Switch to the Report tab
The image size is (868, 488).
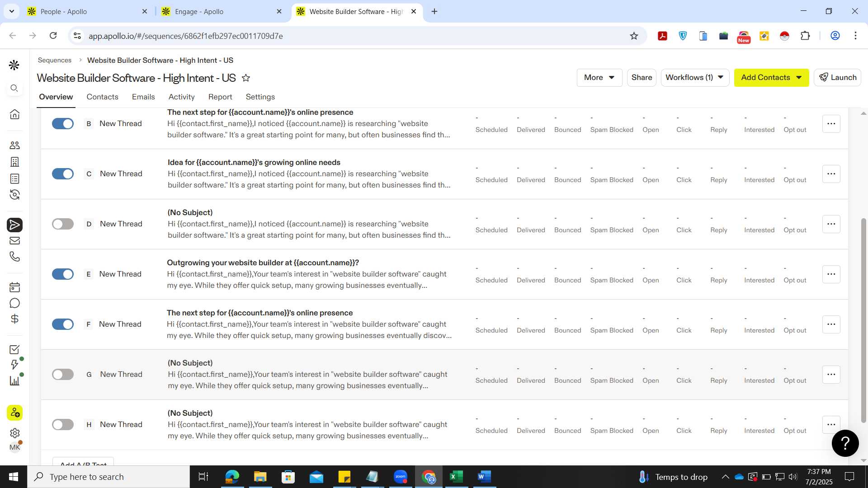click(x=220, y=97)
